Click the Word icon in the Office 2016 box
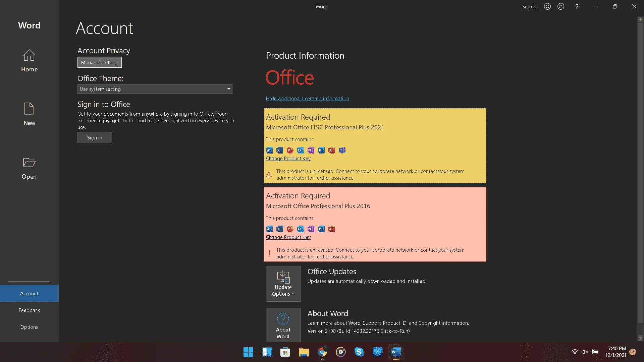The height and width of the screenshot is (362, 644). [269, 229]
